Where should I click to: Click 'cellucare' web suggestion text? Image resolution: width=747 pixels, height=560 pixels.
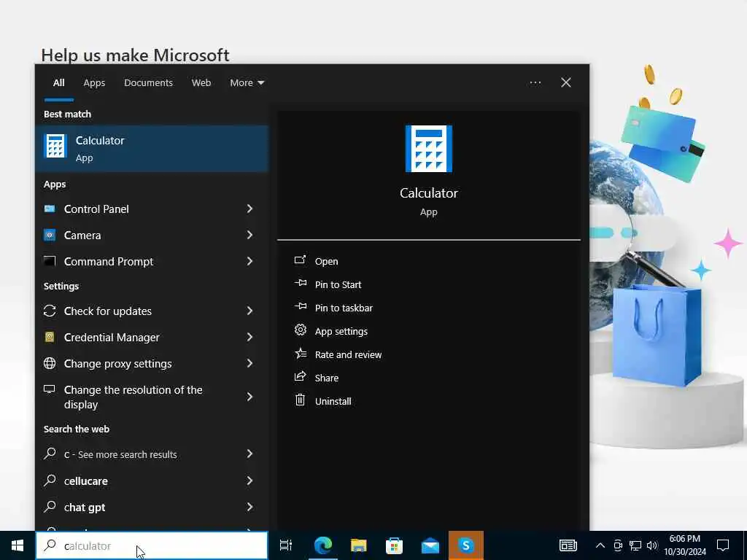point(86,481)
